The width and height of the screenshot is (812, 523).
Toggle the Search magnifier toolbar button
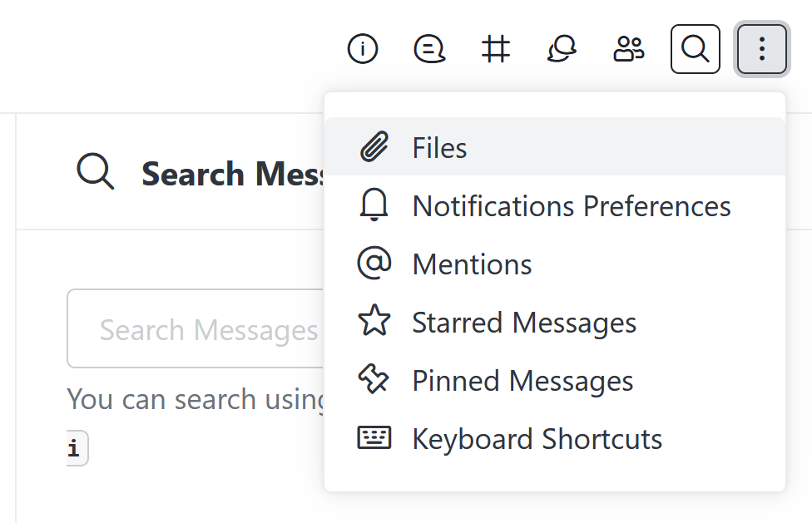tap(696, 50)
